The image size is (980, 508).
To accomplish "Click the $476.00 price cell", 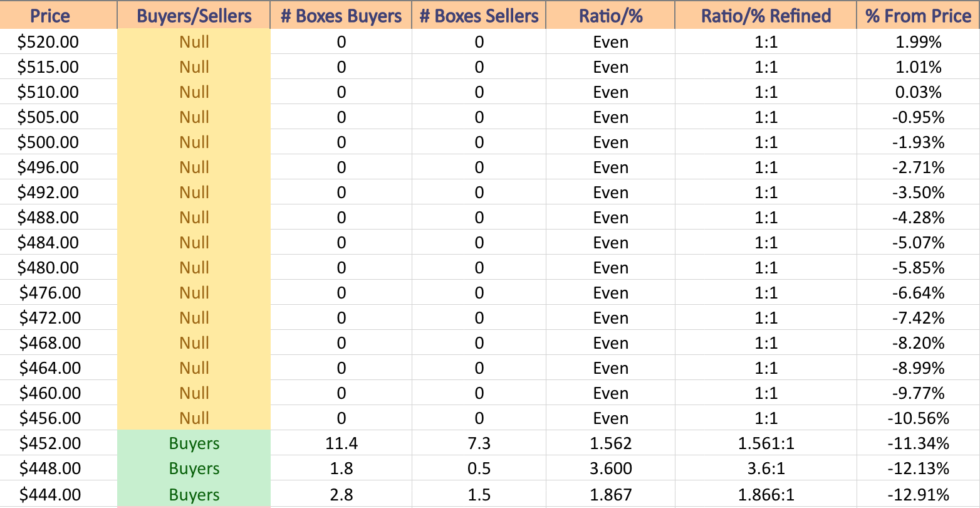I will point(59,293).
